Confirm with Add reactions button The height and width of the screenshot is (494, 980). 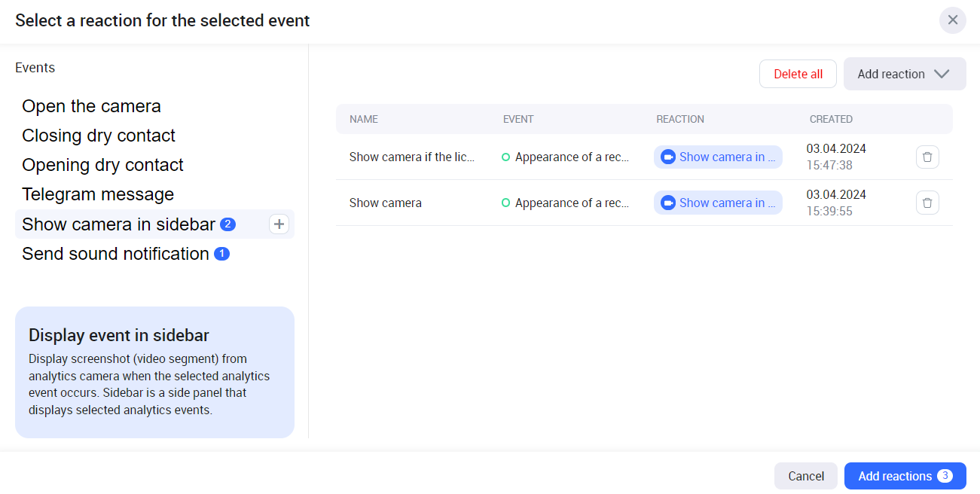click(905, 476)
